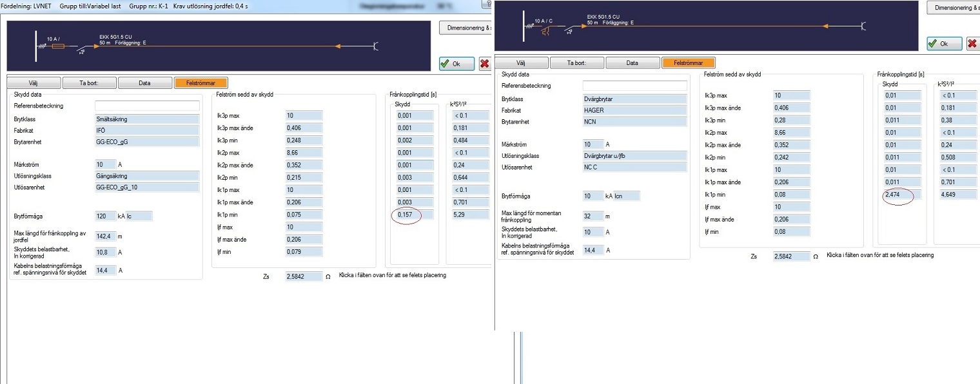
Task: Click Ik1p min value 0,08 in right window
Action: [792, 195]
